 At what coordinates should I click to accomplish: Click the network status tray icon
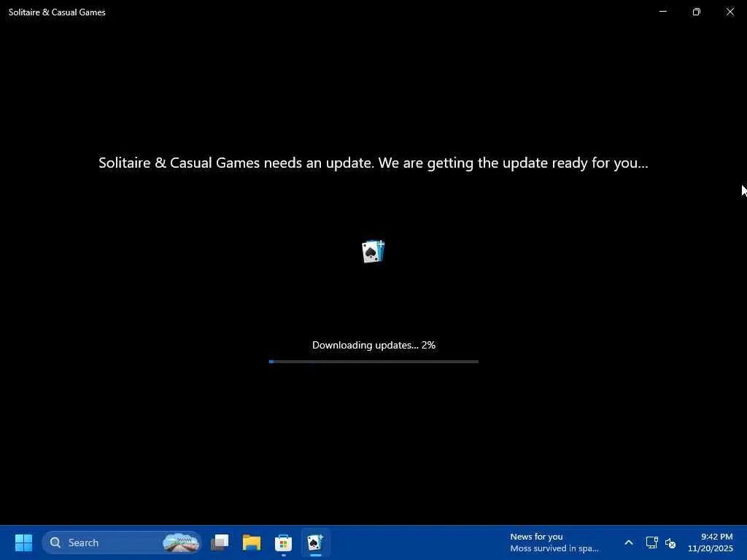pyautogui.click(x=651, y=542)
